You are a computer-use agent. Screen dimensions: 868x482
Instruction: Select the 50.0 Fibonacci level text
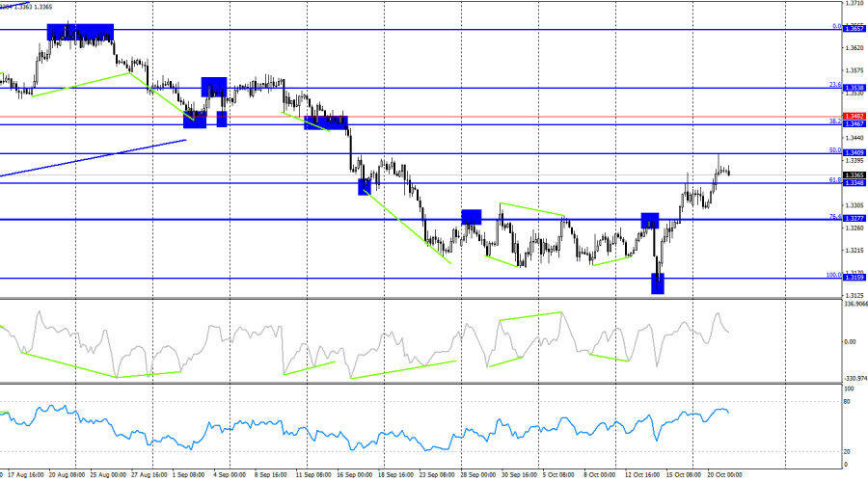tap(835, 150)
